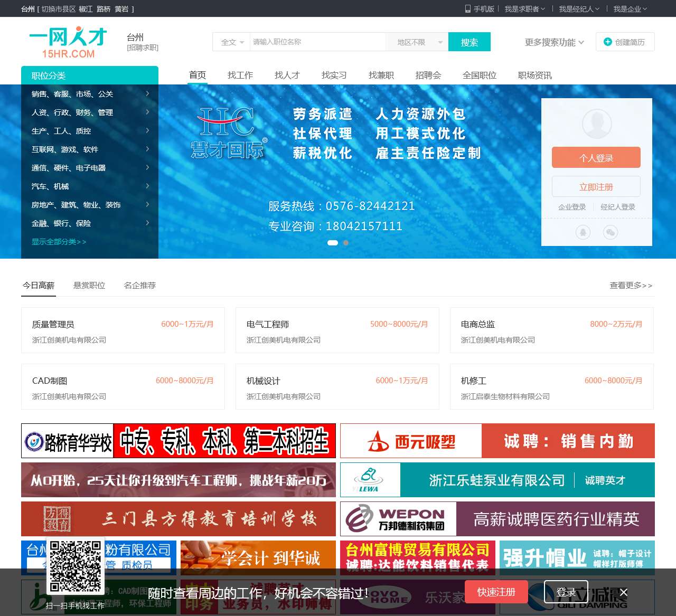The width and height of the screenshot is (676, 616).
Task: Click the 路桥育华学校 banner ad
Action: tap(179, 441)
